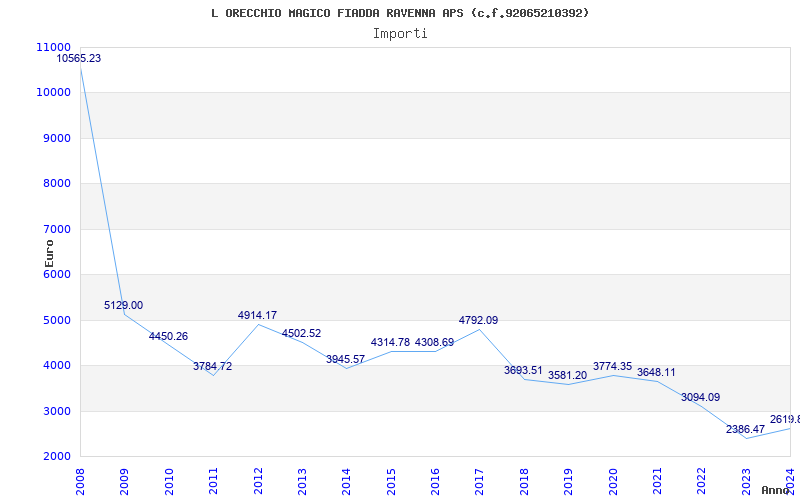Click the 2021 year label on x-axis

[x=657, y=481]
